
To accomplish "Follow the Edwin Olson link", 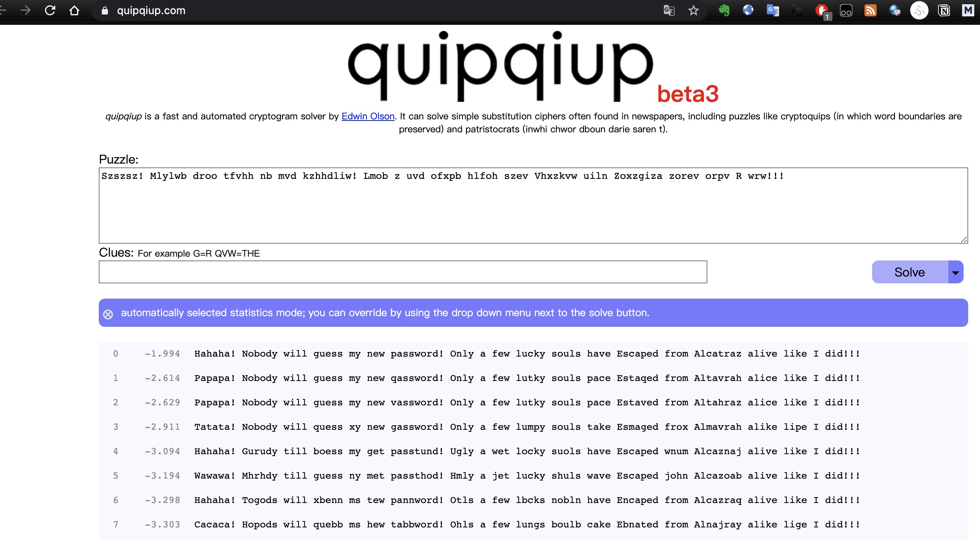I will [x=368, y=116].
